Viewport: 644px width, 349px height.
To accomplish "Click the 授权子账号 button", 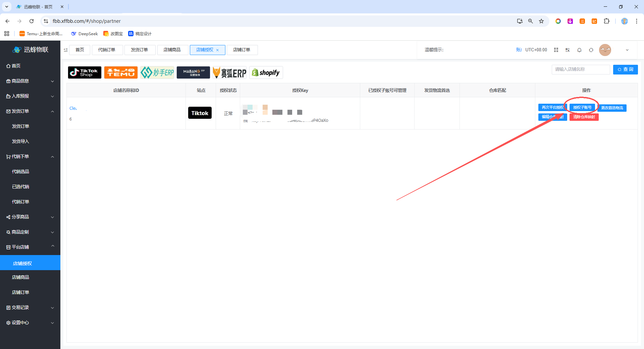I will [x=582, y=107].
